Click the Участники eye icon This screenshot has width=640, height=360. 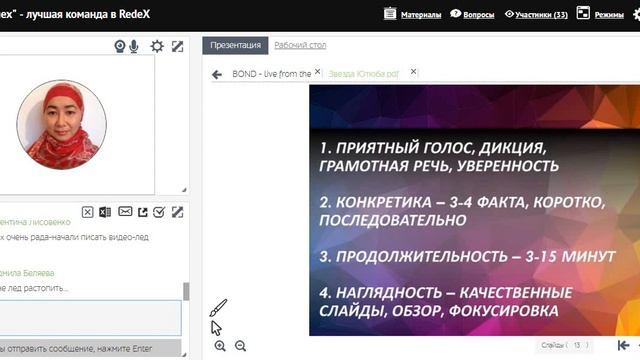pos(509,14)
